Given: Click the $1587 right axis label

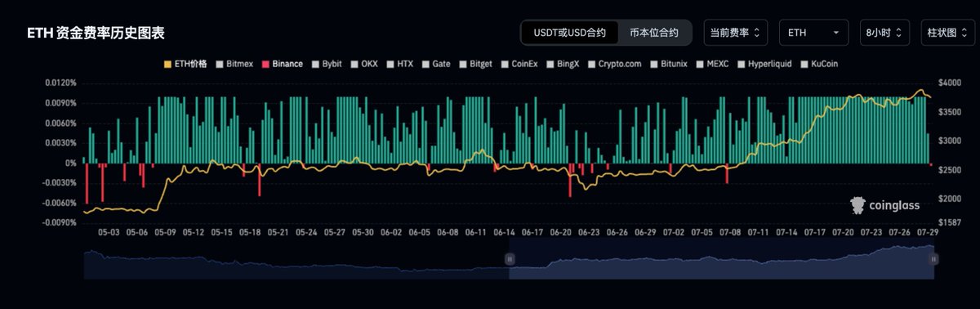Looking at the screenshot, I should click(951, 222).
